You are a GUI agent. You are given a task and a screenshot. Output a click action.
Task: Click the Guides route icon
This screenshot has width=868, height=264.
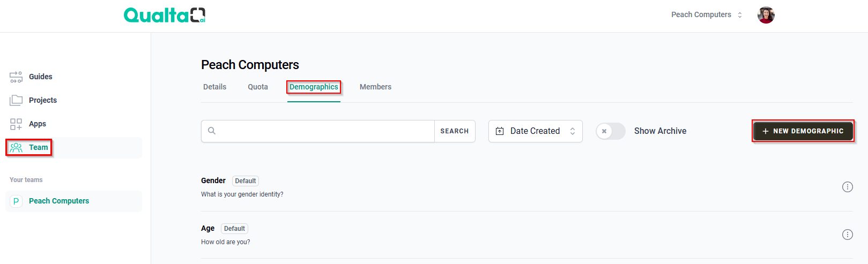point(16,77)
